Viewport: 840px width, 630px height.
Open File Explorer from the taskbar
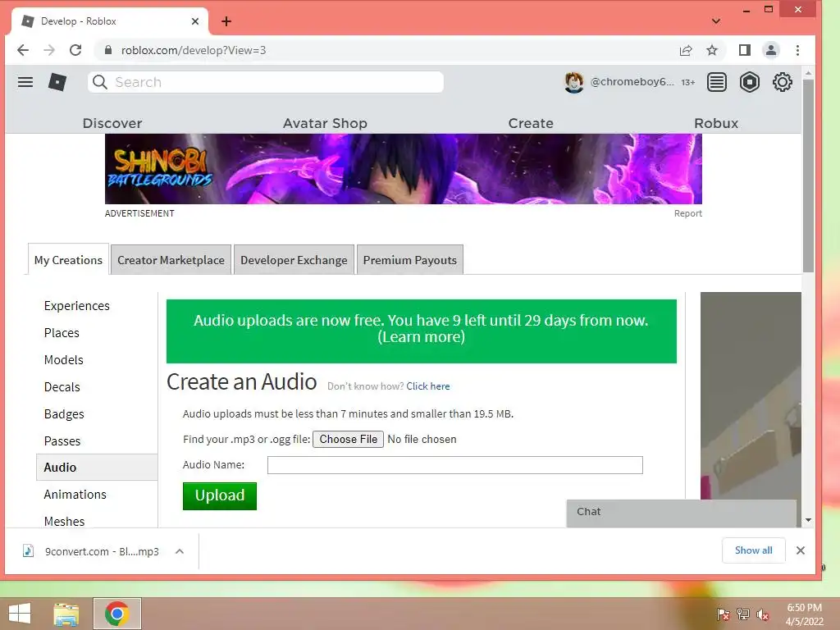click(66, 614)
